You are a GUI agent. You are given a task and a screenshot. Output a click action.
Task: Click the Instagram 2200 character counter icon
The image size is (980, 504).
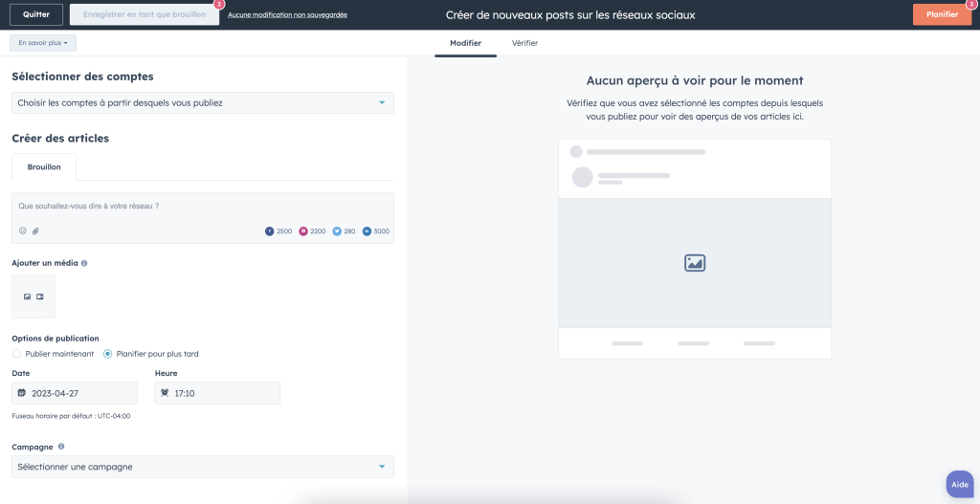point(303,231)
